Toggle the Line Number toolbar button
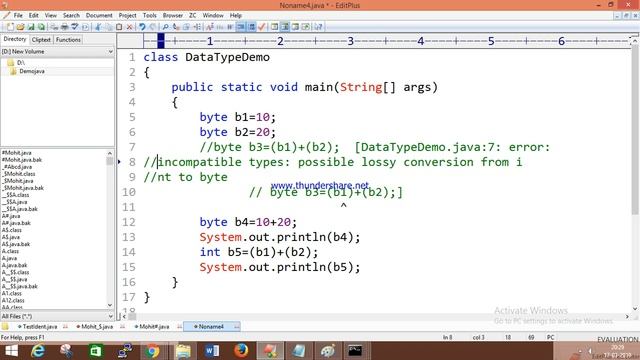The width and height of the screenshot is (640, 360). (x=251, y=27)
